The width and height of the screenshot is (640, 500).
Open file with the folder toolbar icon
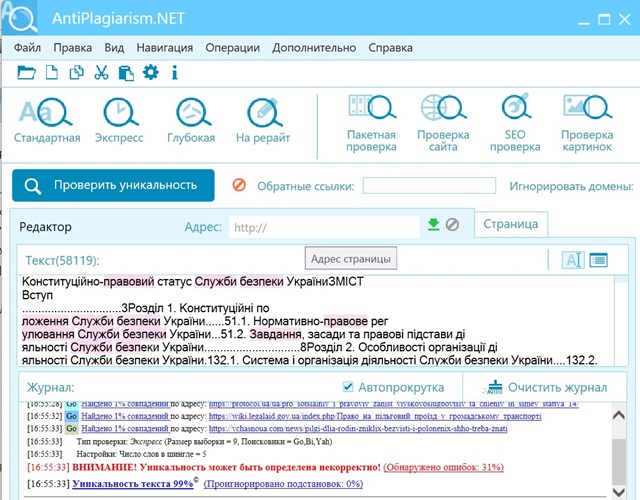[x=27, y=73]
